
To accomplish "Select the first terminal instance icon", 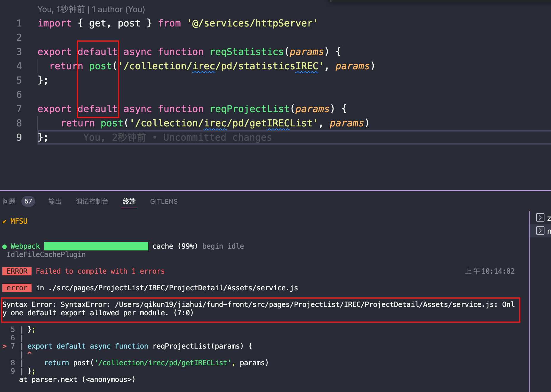I will pyautogui.click(x=540, y=218).
